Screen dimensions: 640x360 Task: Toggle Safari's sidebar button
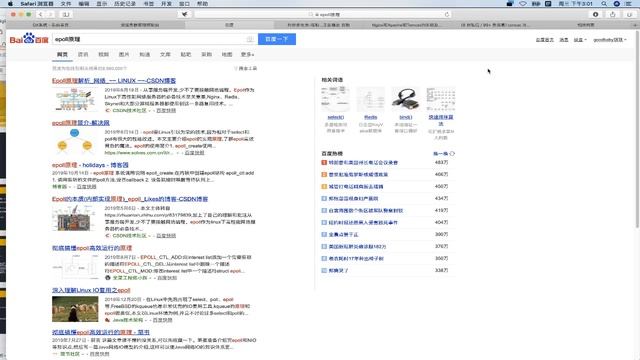point(66,14)
